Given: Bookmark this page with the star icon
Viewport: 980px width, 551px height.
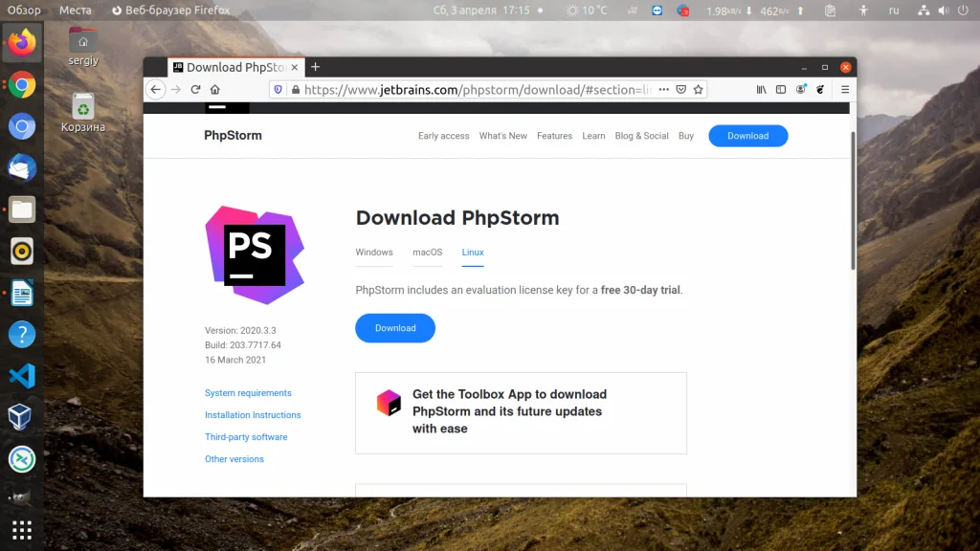Looking at the screenshot, I should click(698, 89).
